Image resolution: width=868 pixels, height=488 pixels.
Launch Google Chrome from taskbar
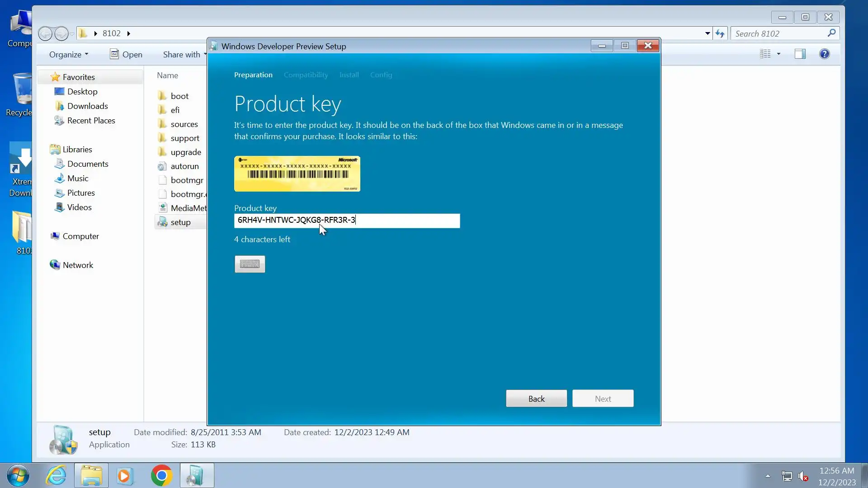click(x=161, y=476)
